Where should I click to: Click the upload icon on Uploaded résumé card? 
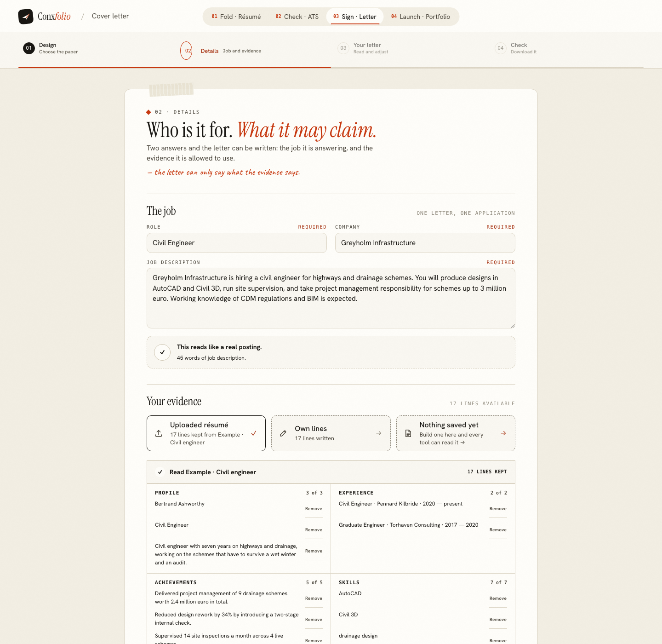(x=159, y=433)
